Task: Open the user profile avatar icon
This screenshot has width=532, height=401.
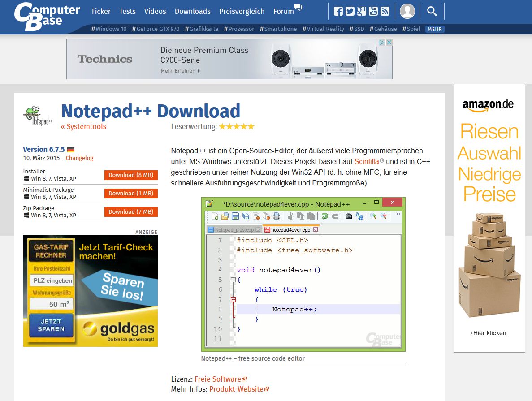Action: [x=407, y=11]
